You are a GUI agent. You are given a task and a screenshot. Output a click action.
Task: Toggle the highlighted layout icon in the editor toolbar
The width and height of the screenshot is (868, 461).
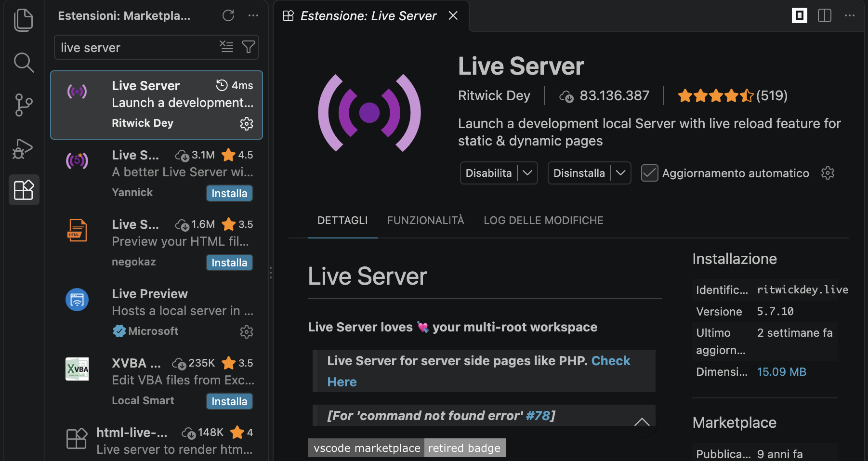pos(800,16)
